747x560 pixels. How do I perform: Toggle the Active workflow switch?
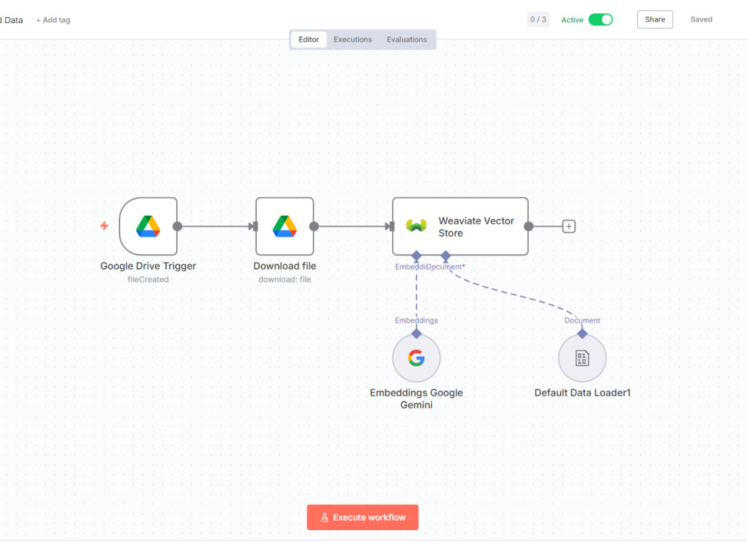tap(601, 19)
